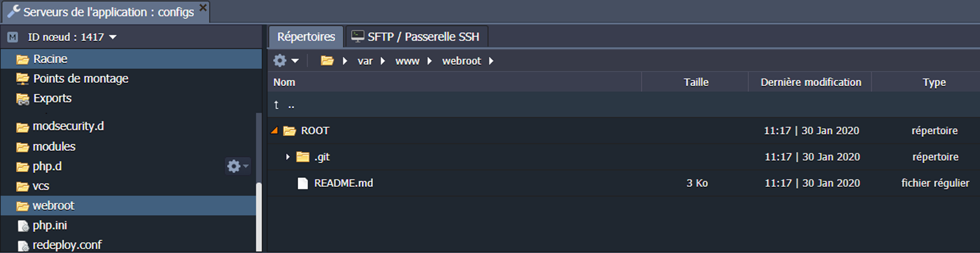Click the README.md file icon
Screen dimensions: 980x253
tap(303, 183)
